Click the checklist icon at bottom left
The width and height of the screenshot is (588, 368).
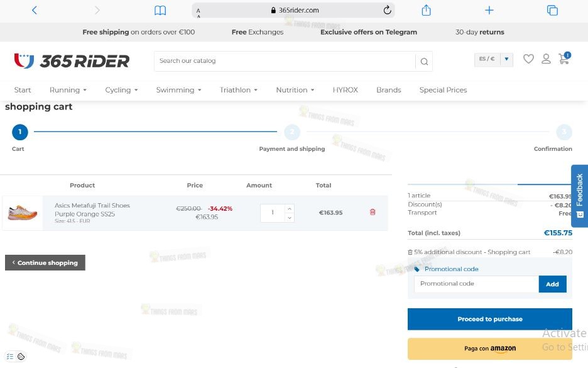point(10,356)
